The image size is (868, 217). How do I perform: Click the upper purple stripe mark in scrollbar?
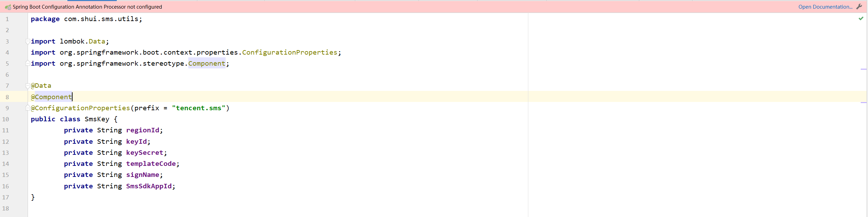[x=864, y=69]
